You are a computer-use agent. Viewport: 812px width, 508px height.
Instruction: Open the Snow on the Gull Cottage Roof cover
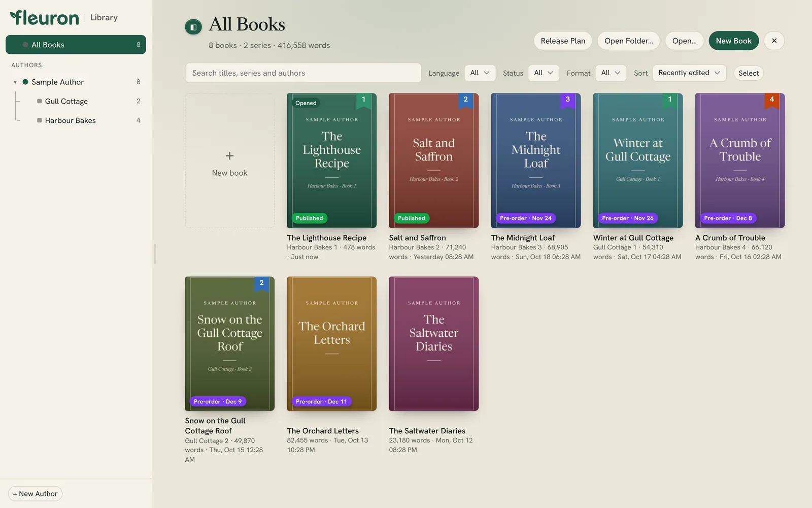tap(229, 343)
